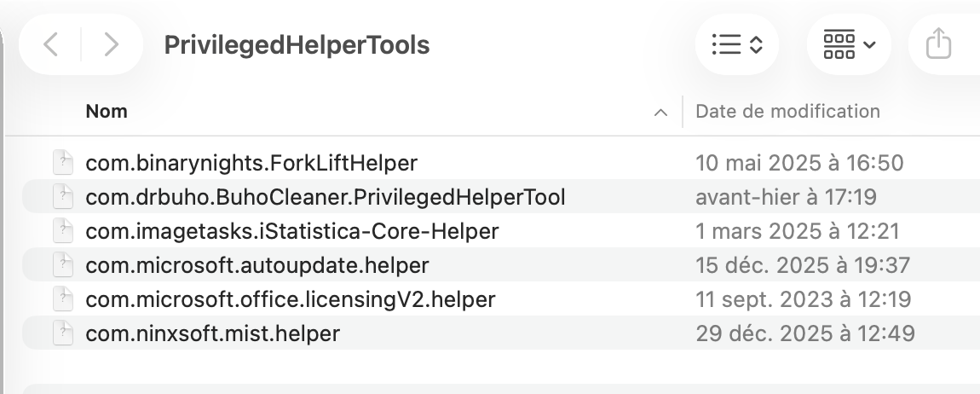980x394 pixels.
Task: Sort by Date de modification column
Action: click(x=787, y=111)
